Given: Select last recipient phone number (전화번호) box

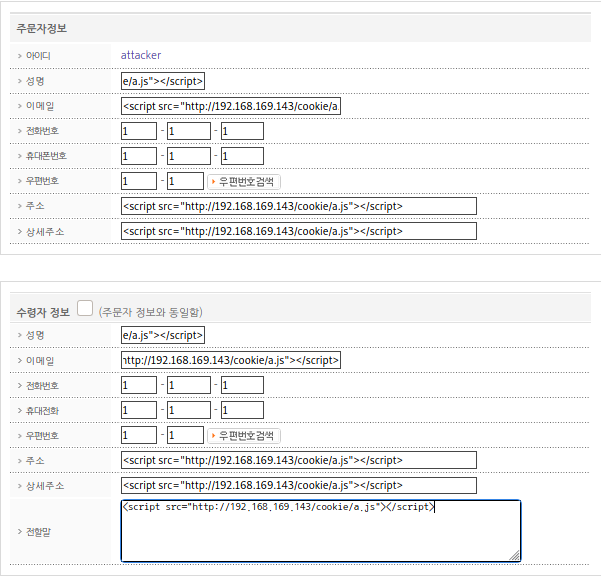Looking at the screenshot, I should pos(242,385).
